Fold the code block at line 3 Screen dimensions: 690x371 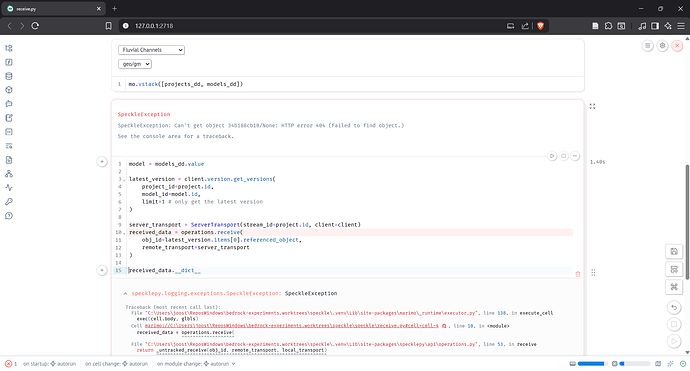[125, 180]
